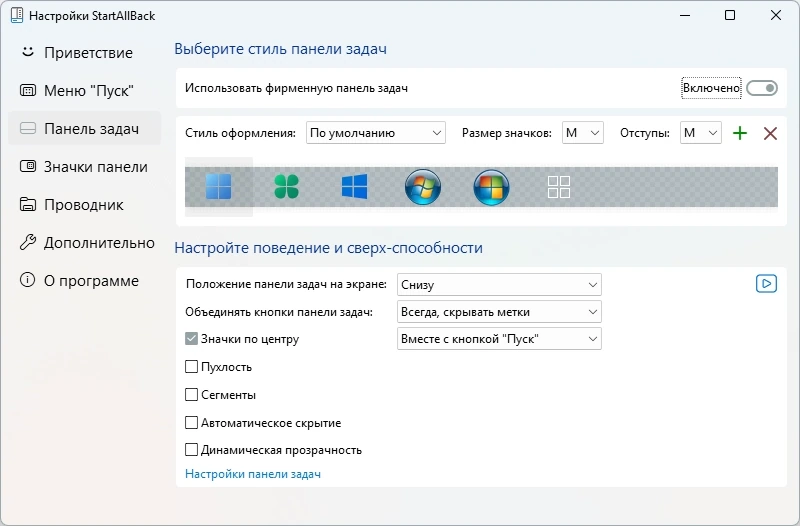Open the Дополнительно section
The image size is (800, 526).
(x=85, y=242)
